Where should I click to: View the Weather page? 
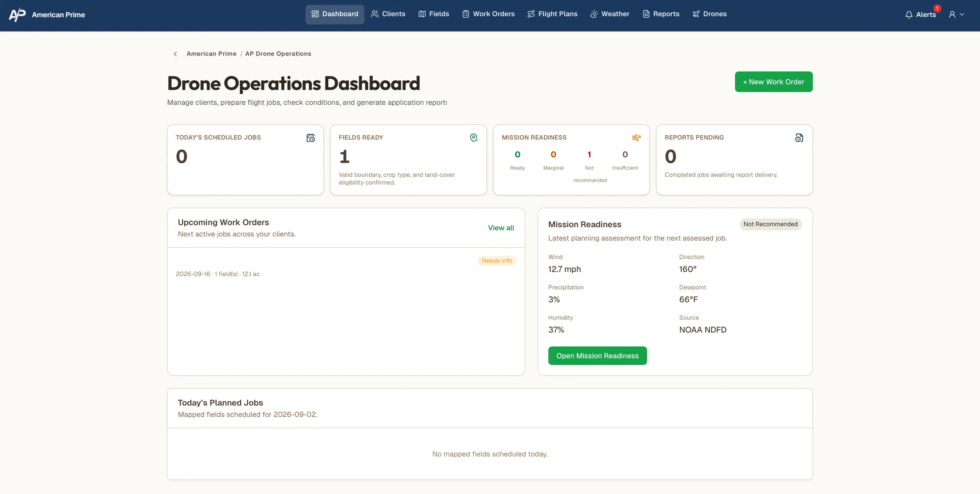click(610, 14)
